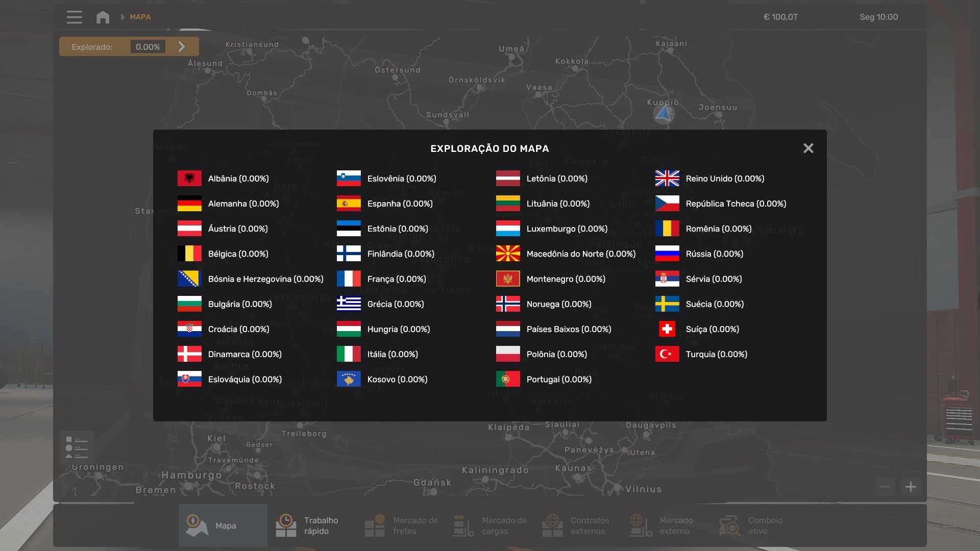Open the map legend list icon

click(x=77, y=447)
